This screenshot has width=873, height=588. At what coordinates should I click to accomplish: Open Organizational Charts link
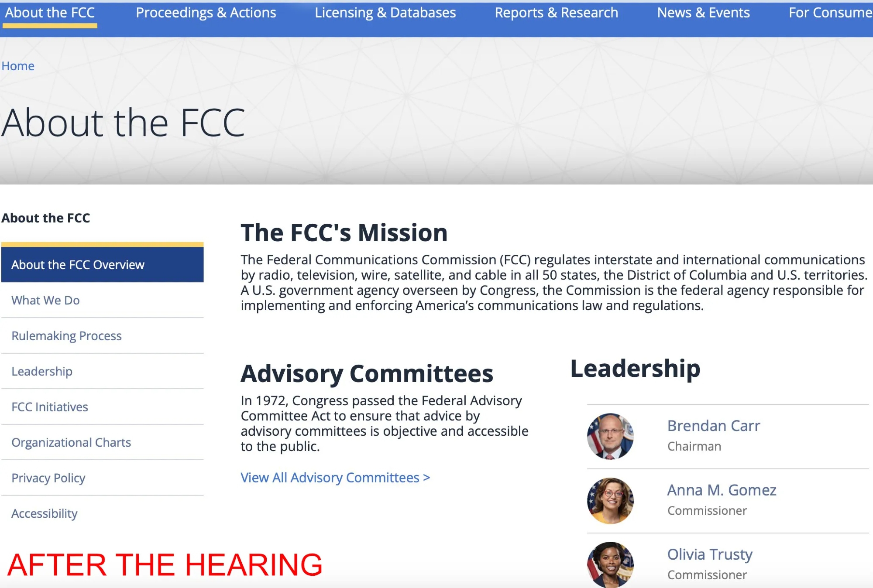(71, 442)
